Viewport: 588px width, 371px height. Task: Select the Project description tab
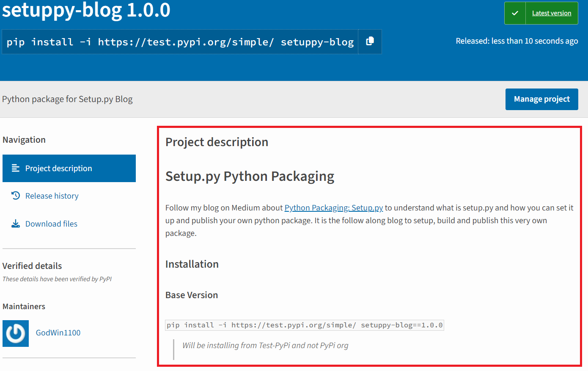click(x=69, y=168)
